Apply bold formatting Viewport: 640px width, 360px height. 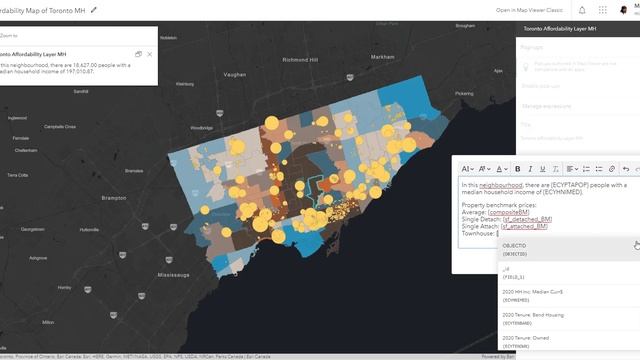518,169
